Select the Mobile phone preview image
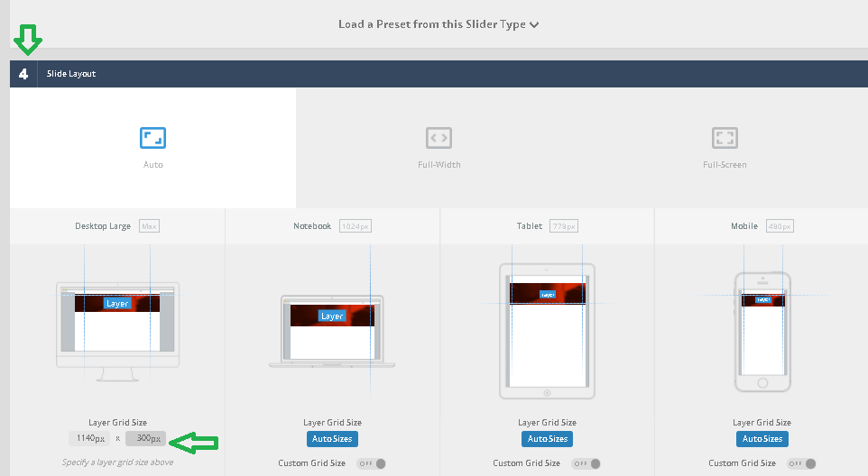 tap(762, 331)
